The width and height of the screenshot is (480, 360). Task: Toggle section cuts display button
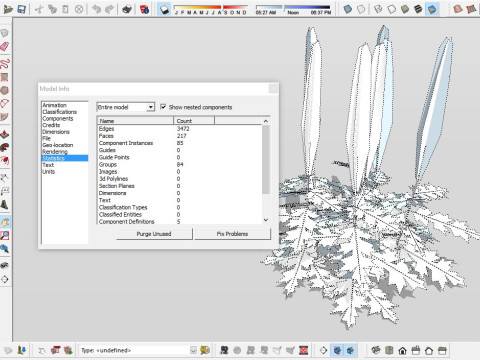pyautogui.click(x=350, y=350)
